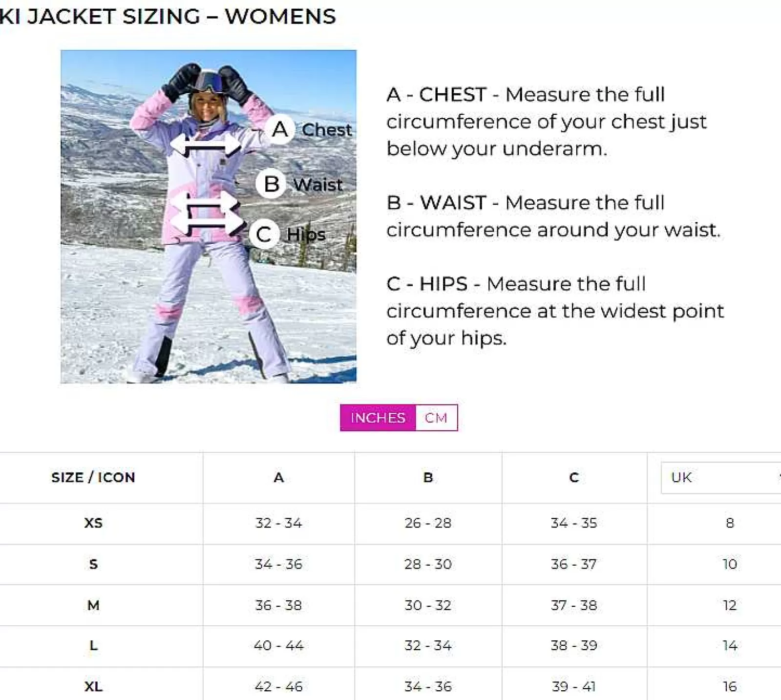The width and height of the screenshot is (781, 700).
Task: Select the S size row label
Action: point(93,564)
